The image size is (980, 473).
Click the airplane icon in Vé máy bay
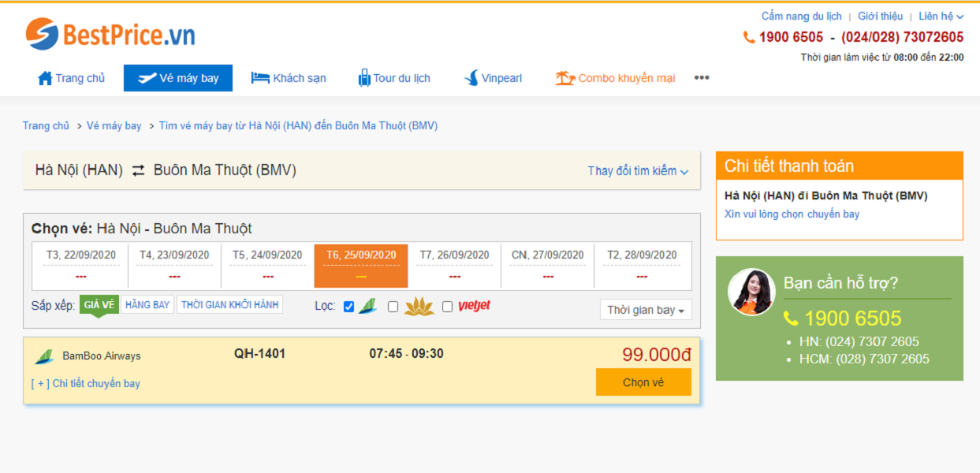pos(147,78)
